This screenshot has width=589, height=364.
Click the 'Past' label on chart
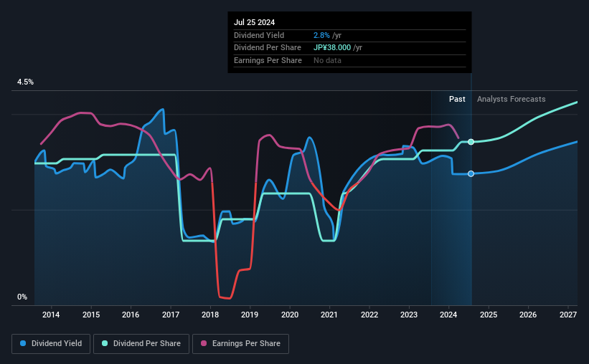click(x=457, y=99)
